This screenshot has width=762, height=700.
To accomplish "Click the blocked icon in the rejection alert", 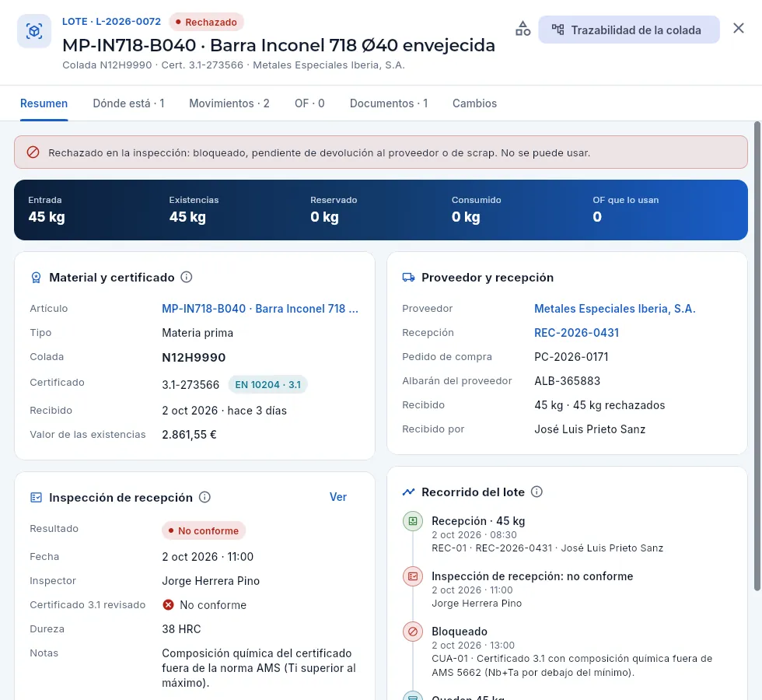I will point(33,152).
